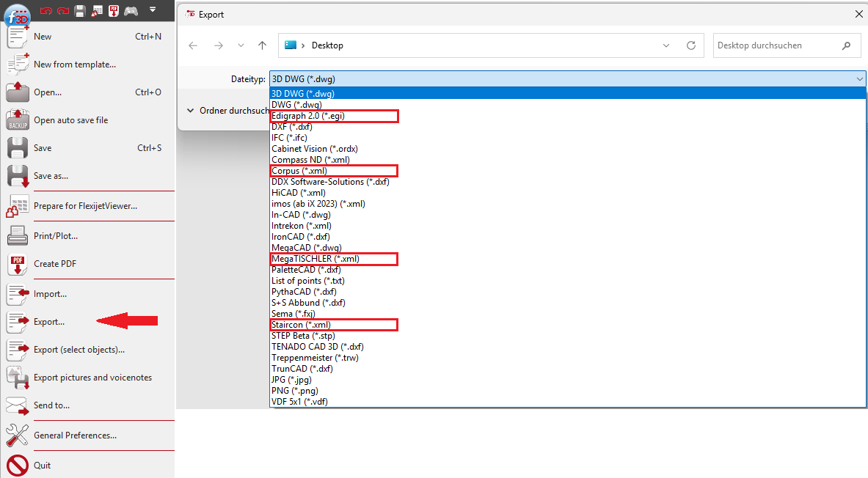
Task: Click the gamepad controller icon in toolbar
Action: tap(131, 11)
